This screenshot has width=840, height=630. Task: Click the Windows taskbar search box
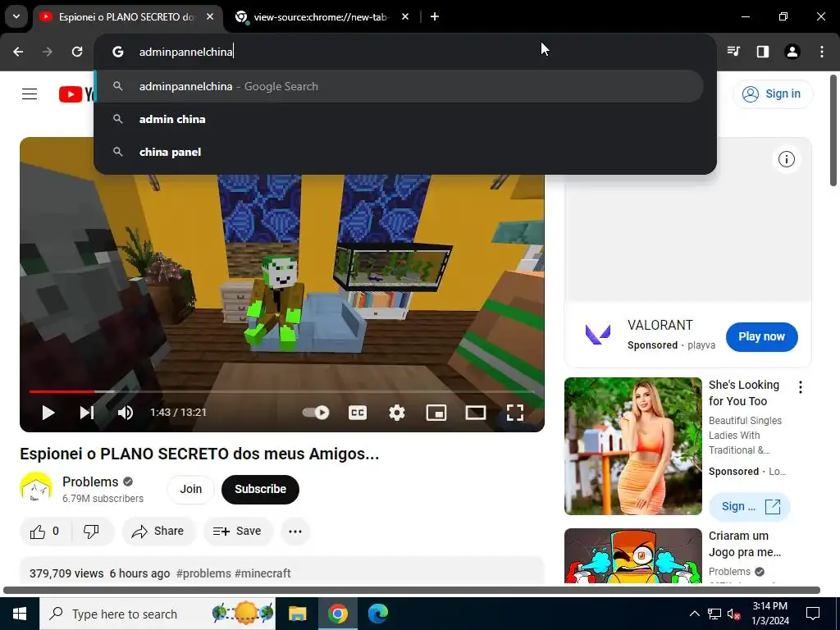click(157, 614)
